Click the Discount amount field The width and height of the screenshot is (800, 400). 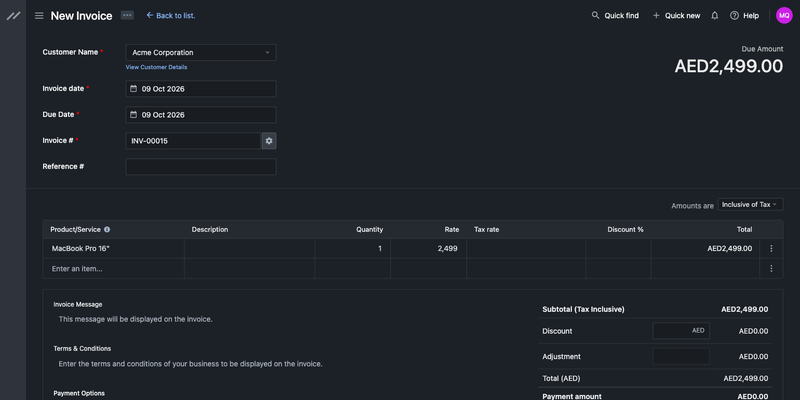681,331
